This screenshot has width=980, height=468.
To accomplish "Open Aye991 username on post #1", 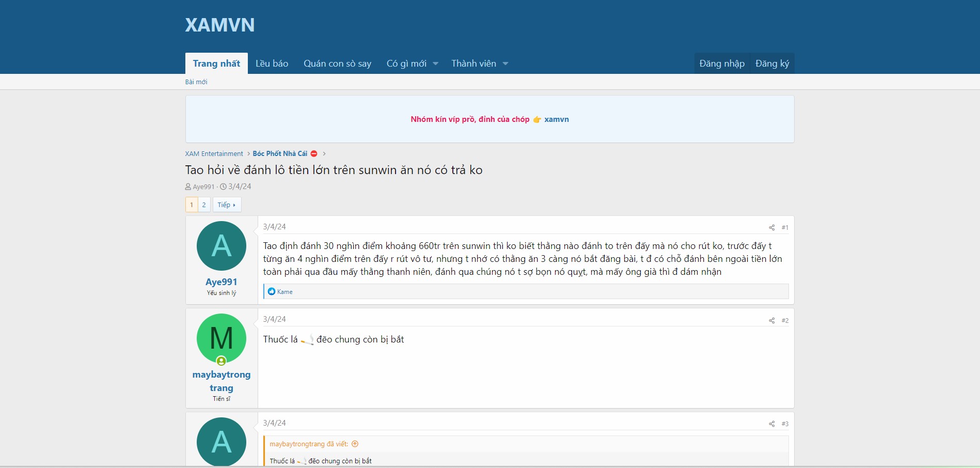I will [x=222, y=282].
